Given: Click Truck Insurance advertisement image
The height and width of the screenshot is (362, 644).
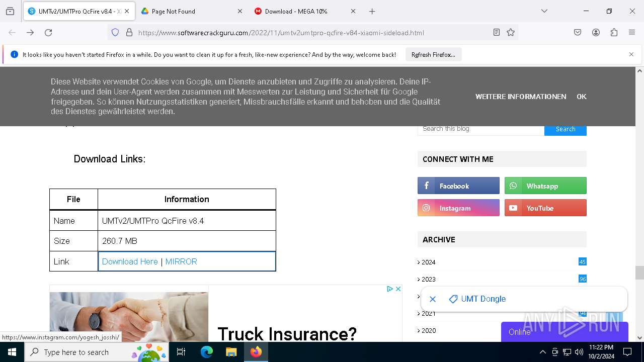Looking at the screenshot, I should [129, 317].
